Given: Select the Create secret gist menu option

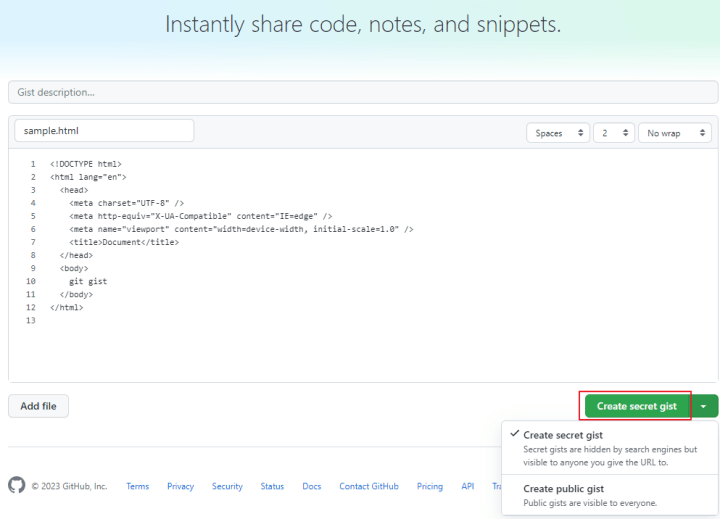Looking at the screenshot, I should tap(610, 448).
